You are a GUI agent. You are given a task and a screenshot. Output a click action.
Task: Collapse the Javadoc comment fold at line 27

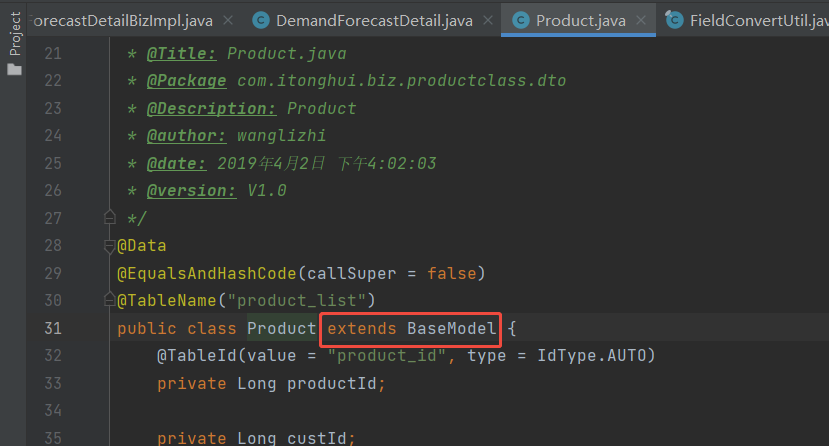coord(109,217)
